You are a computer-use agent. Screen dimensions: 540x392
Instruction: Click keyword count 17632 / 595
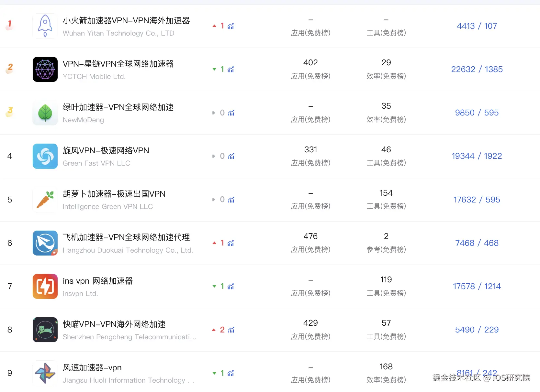click(477, 200)
